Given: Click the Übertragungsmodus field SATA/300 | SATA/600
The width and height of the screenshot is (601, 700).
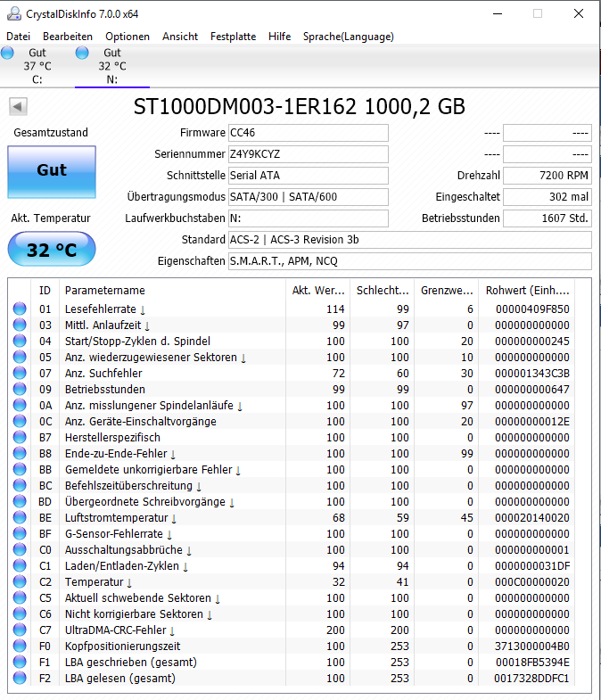Looking at the screenshot, I should (309, 197).
